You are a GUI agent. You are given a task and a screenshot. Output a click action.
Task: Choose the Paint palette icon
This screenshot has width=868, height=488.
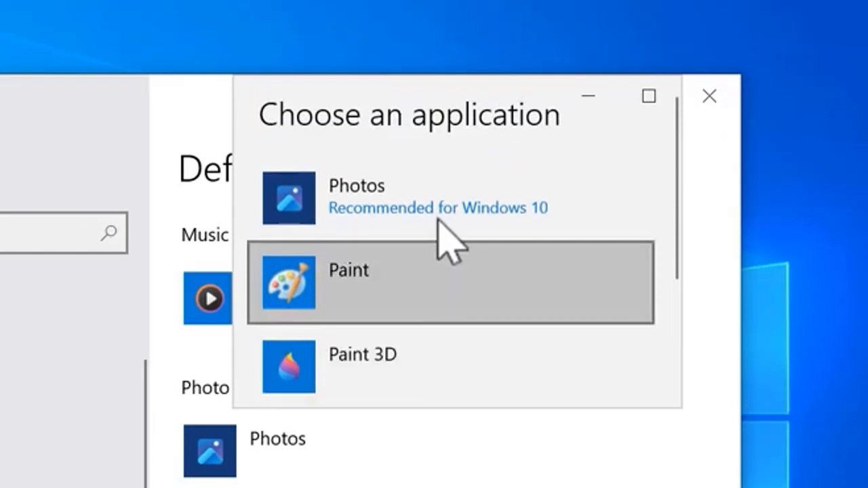[x=289, y=282]
